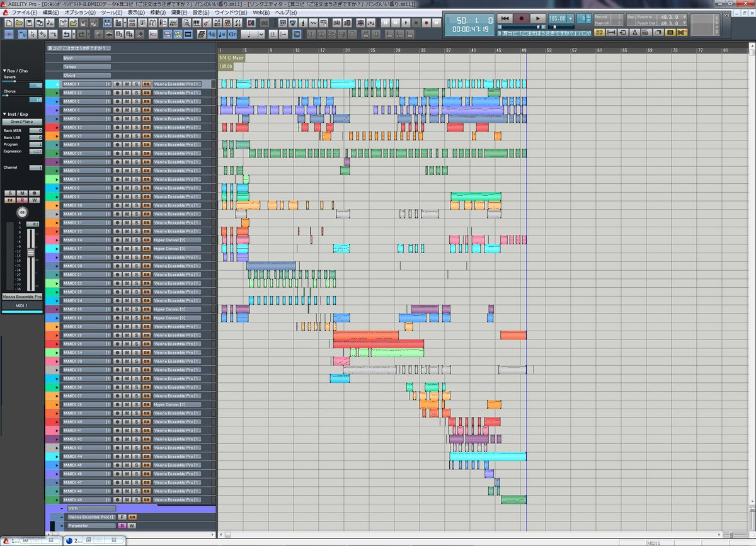Toggle the inspector W write button
This screenshot has width=756, height=546.
pos(35,200)
